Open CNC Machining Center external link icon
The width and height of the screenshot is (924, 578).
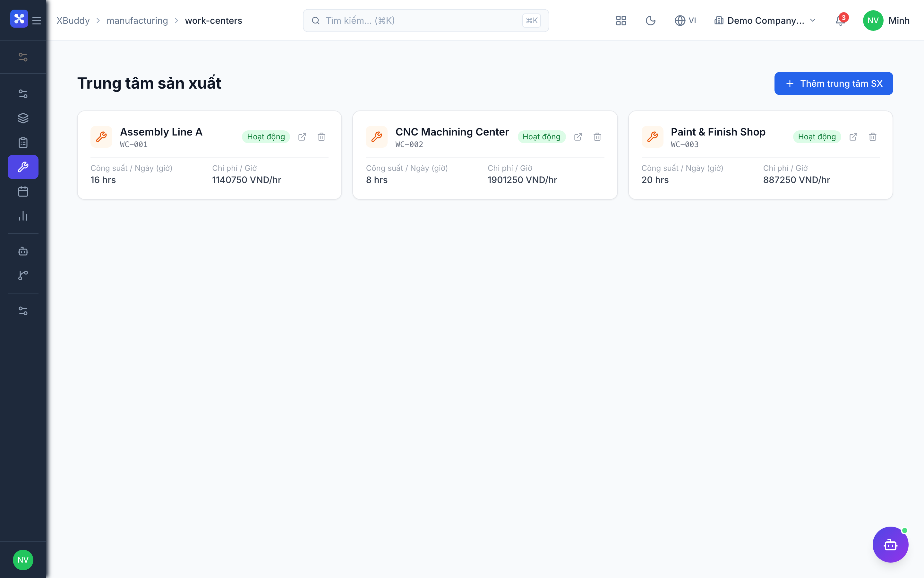[x=578, y=137]
